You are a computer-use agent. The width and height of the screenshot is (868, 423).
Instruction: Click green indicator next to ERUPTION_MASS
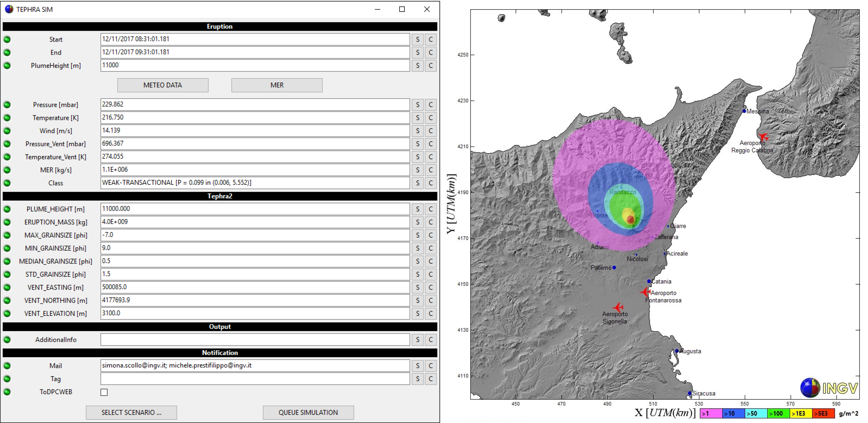(x=7, y=222)
